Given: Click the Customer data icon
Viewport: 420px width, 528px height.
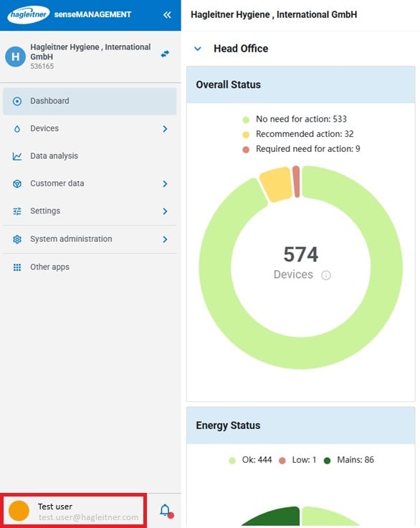Looking at the screenshot, I should pyautogui.click(x=17, y=183).
